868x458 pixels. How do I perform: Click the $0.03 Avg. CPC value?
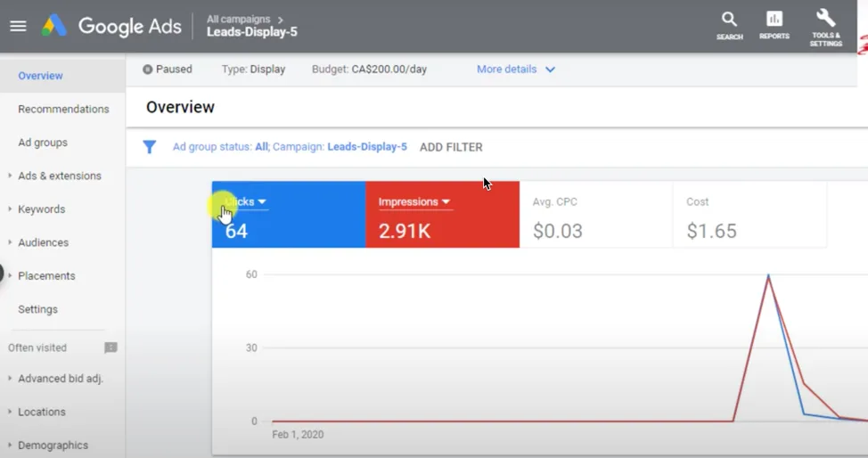tap(558, 231)
